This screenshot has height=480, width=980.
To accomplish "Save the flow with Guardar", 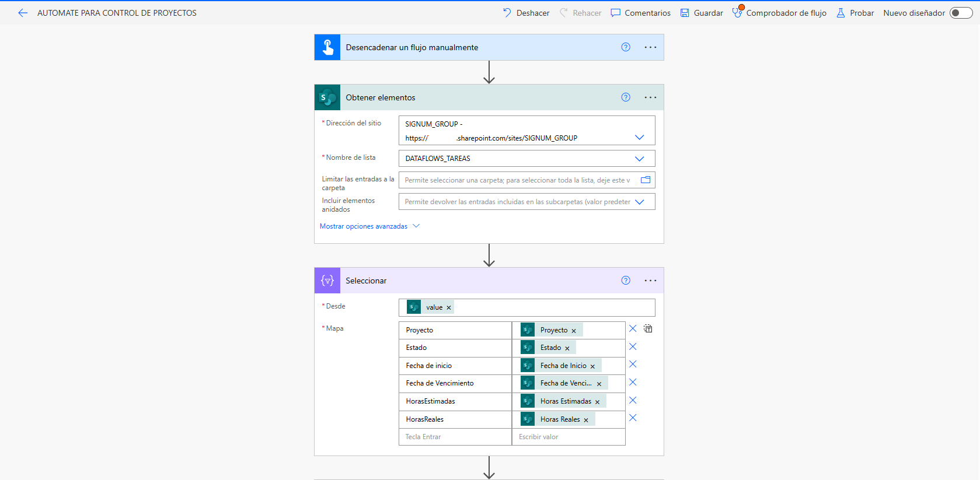I will [x=702, y=13].
